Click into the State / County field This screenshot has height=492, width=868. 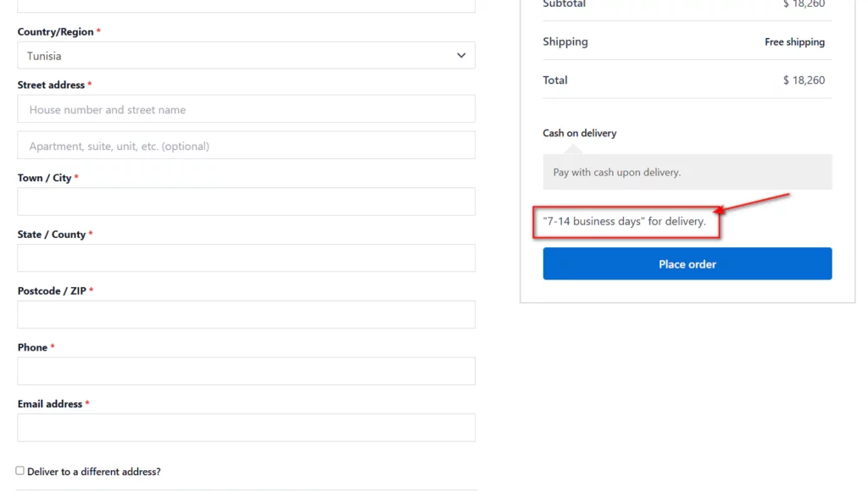(246, 258)
